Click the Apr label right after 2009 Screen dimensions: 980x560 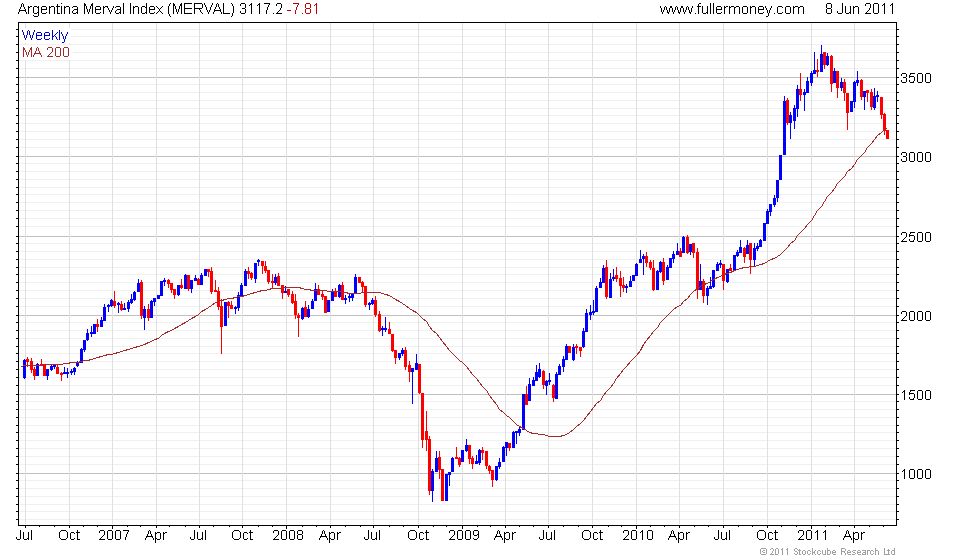[x=505, y=536]
